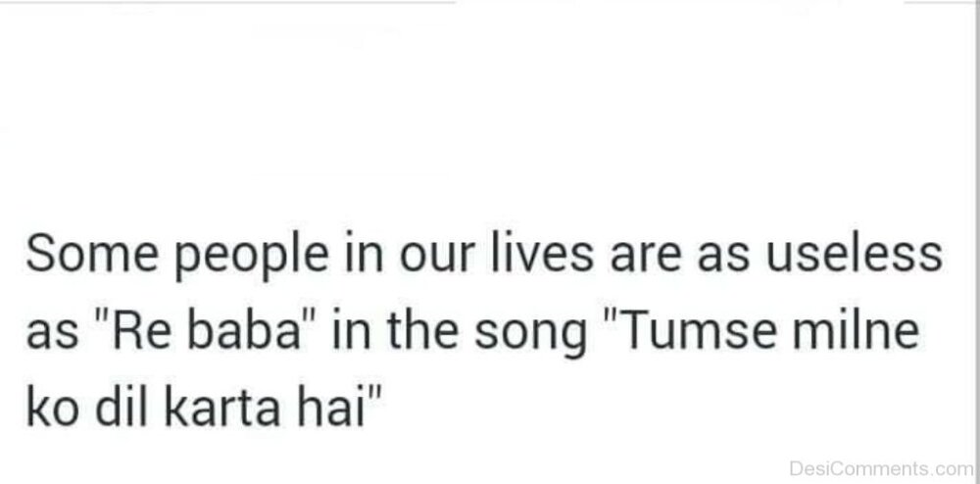Click the word "as" starting second line
The height and width of the screenshot is (484, 980).
52,339
